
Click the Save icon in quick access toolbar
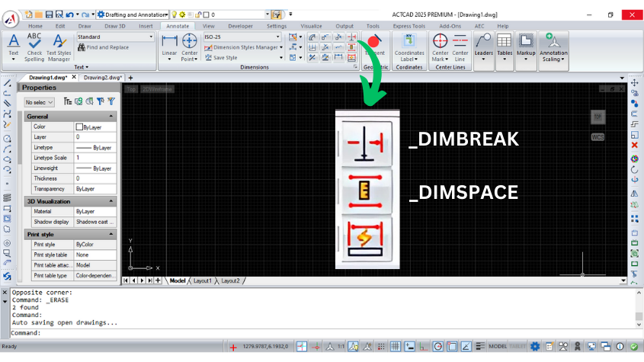point(49,14)
